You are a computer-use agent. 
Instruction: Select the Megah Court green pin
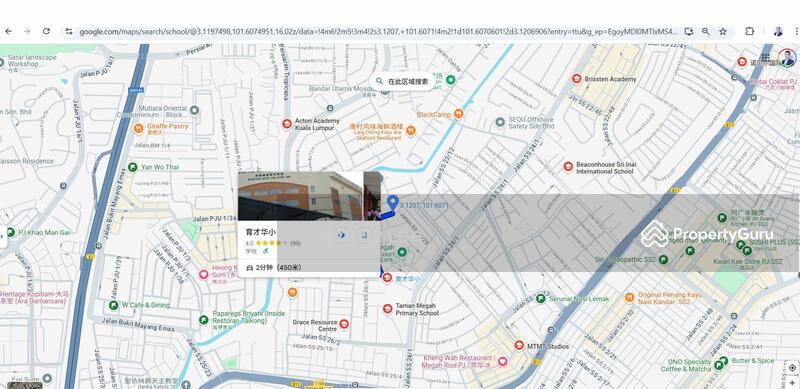coord(402,252)
